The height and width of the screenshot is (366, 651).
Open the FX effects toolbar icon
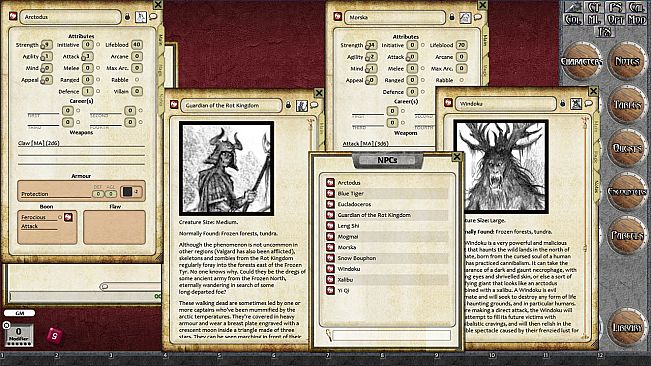605,32
